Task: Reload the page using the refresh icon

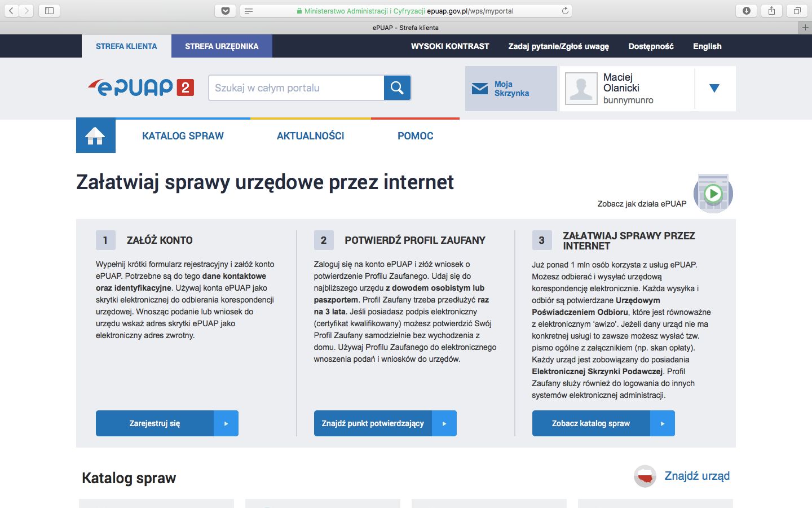Action: coord(564,10)
